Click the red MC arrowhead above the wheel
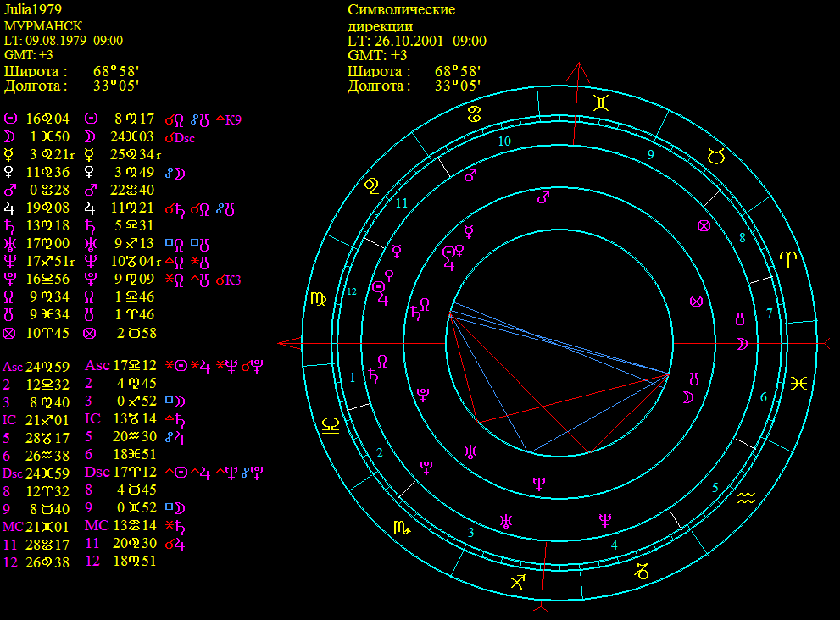840x620 pixels. [x=579, y=73]
